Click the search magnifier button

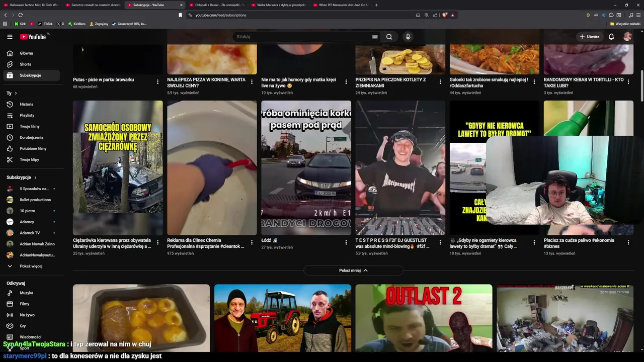(x=389, y=37)
